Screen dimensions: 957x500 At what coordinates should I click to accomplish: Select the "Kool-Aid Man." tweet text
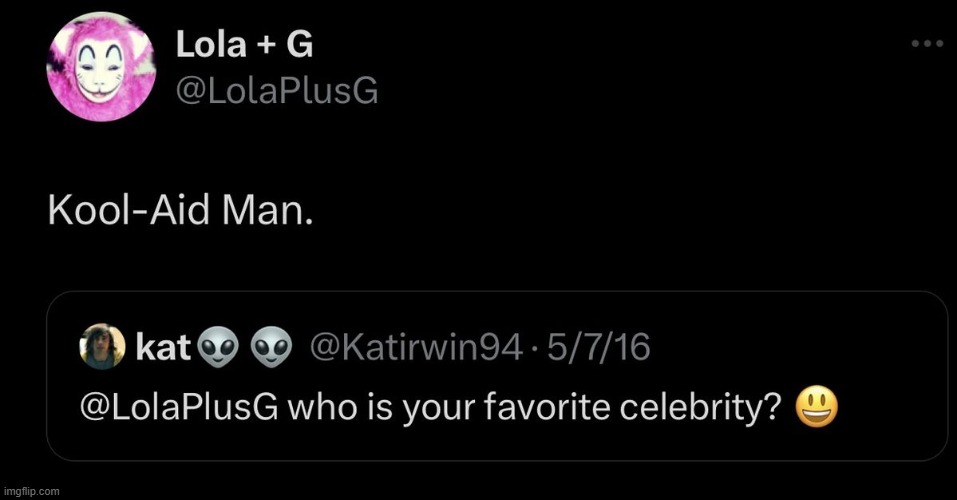click(181, 211)
